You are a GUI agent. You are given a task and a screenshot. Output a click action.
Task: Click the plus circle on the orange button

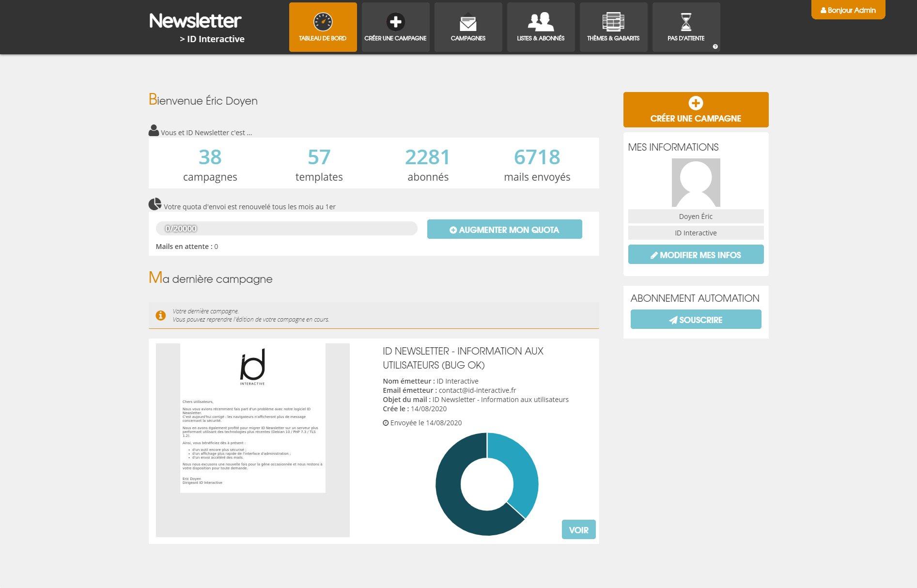coord(696,103)
